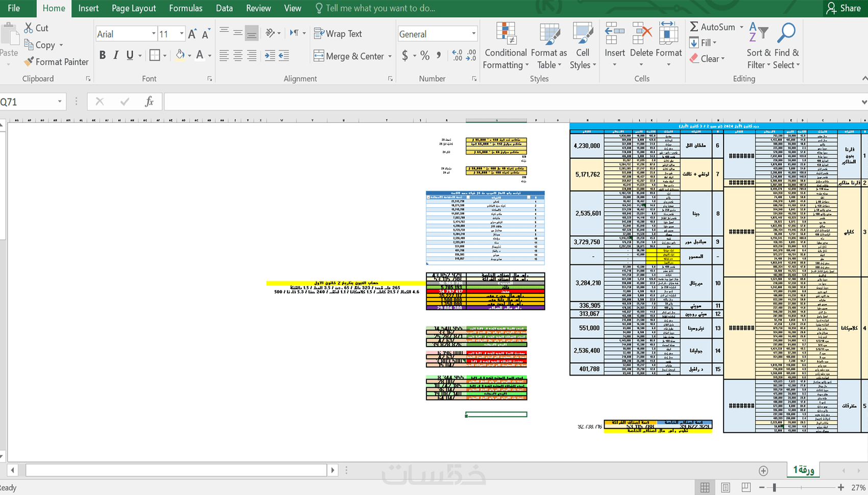Image resolution: width=868 pixels, height=495 pixels.
Task: Open Find & Select magnifier menu
Action: tap(787, 46)
